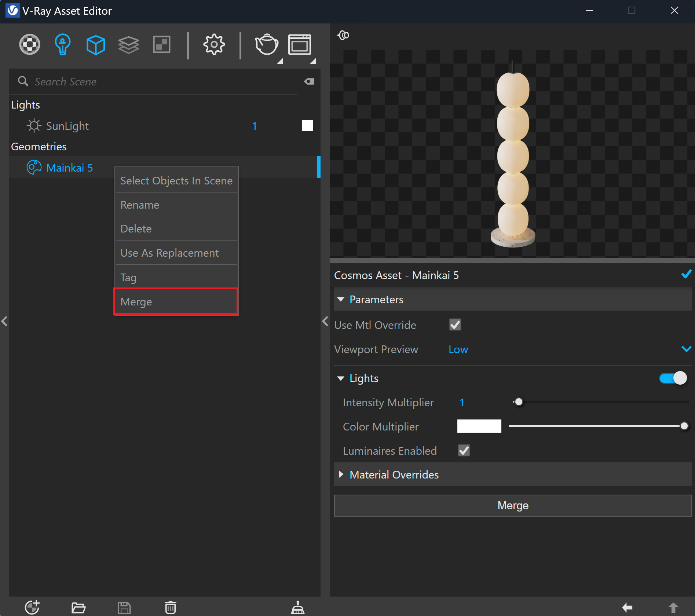Choose Merge from the context menu
This screenshot has width=695, height=616.
tap(176, 301)
